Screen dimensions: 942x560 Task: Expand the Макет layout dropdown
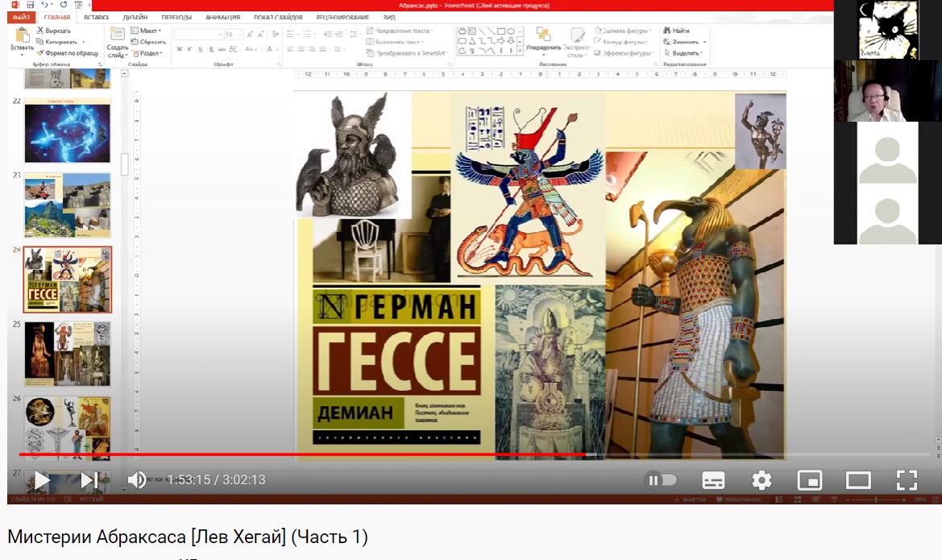pos(147,31)
